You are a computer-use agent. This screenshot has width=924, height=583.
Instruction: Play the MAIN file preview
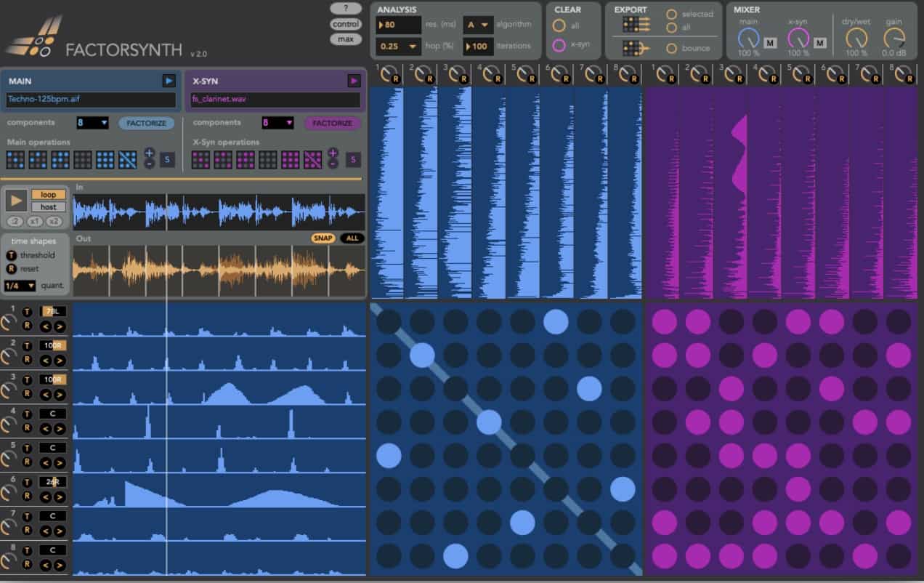coord(169,81)
